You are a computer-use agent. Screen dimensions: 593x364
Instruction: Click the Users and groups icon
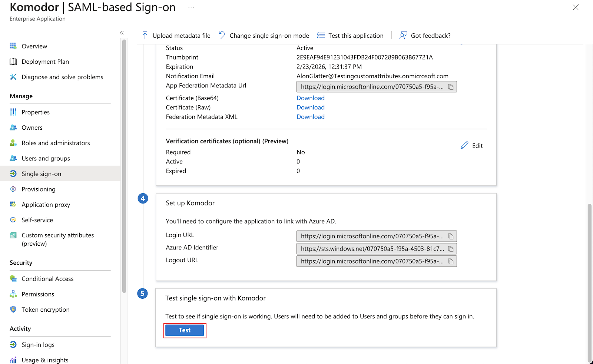click(x=13, y=158)
